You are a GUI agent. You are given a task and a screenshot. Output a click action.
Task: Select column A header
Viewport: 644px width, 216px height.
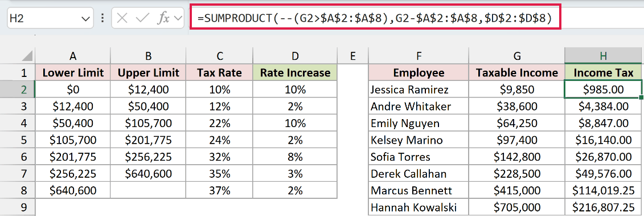click(x=73, y=56)
